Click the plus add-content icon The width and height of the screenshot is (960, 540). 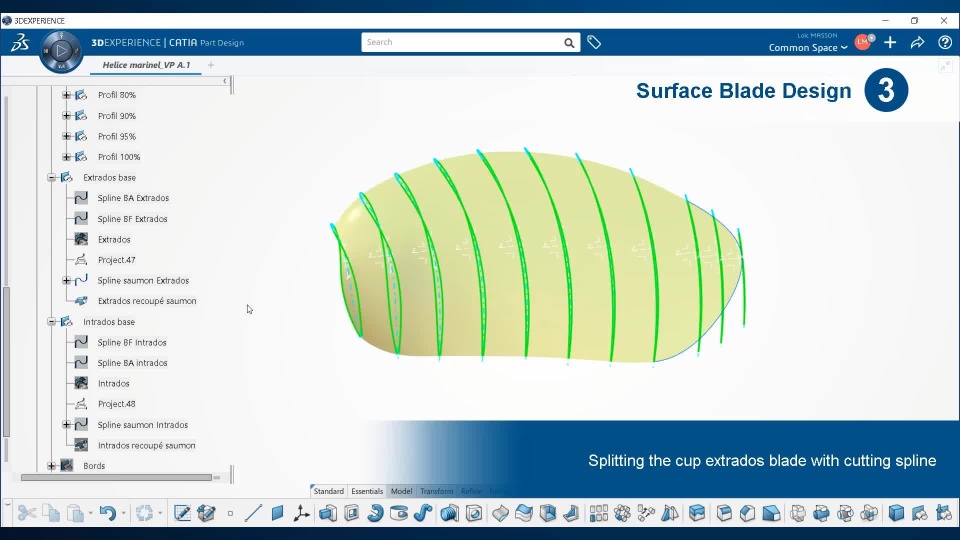click(890, 42)
